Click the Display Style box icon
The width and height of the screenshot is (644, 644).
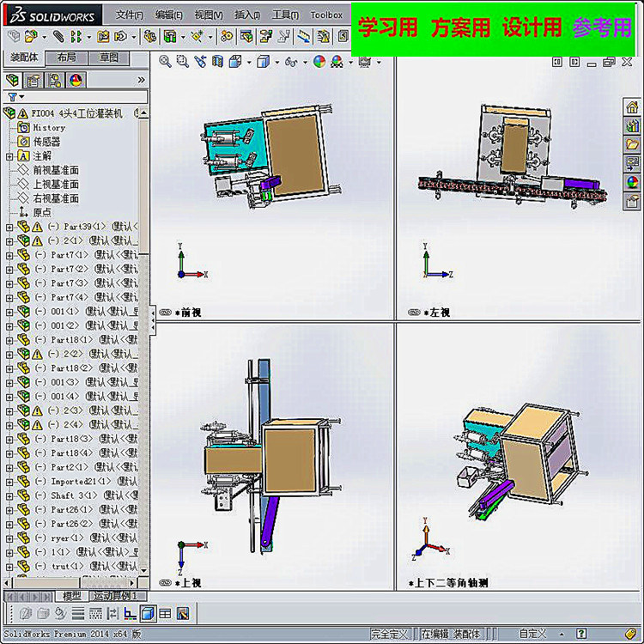pos(263,62)
